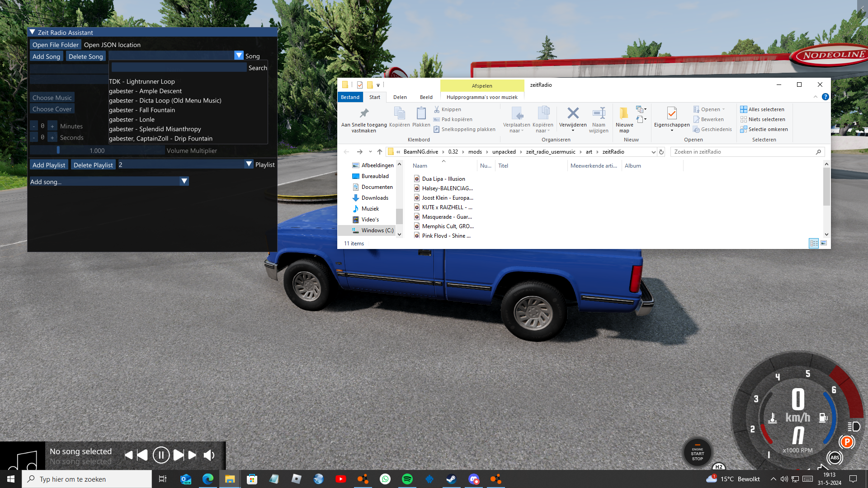The image size is (868, 488).
Task: Skip to next track in player
Action: (x=179, y=455)
